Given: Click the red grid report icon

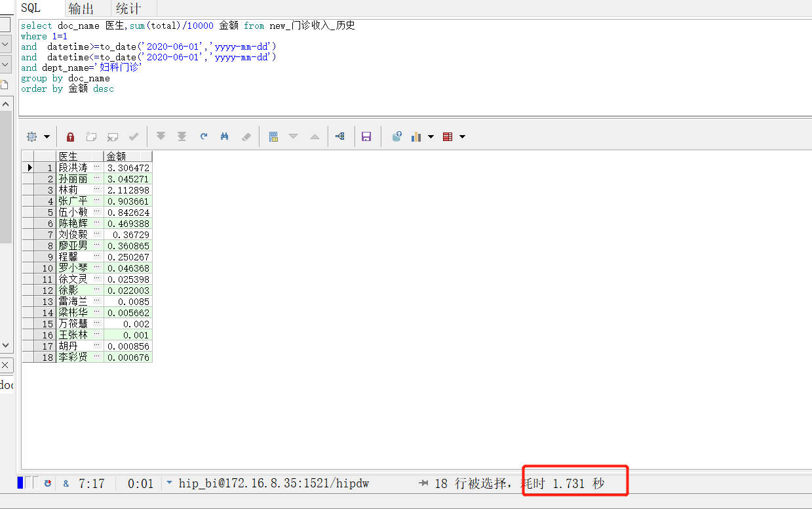Looking at the screenshot, I should click(x=448, y=136).
